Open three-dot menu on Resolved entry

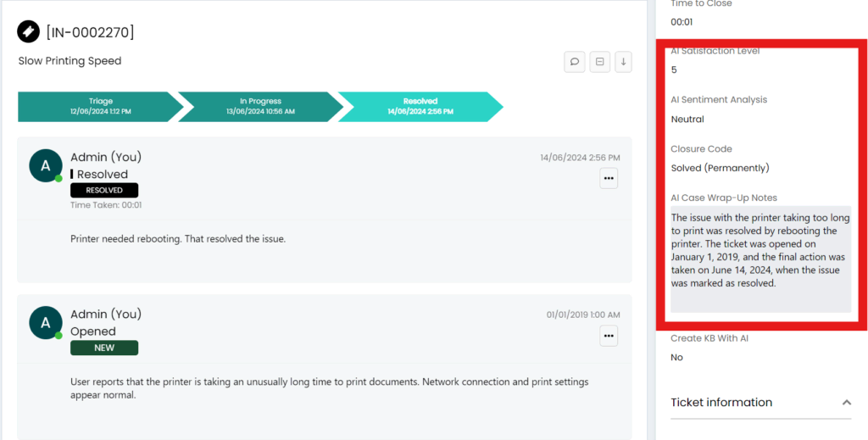point(609,178)
